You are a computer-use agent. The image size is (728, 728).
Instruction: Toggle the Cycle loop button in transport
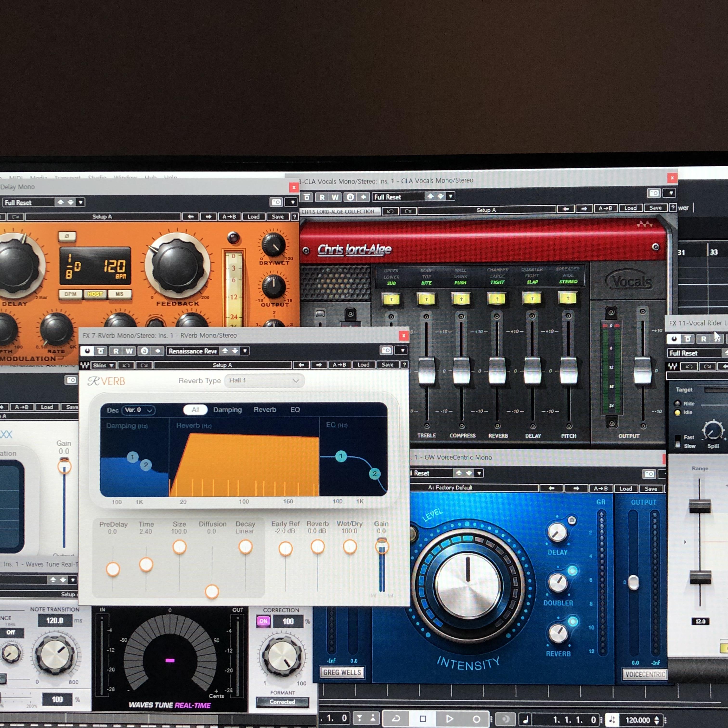point(396,719)
